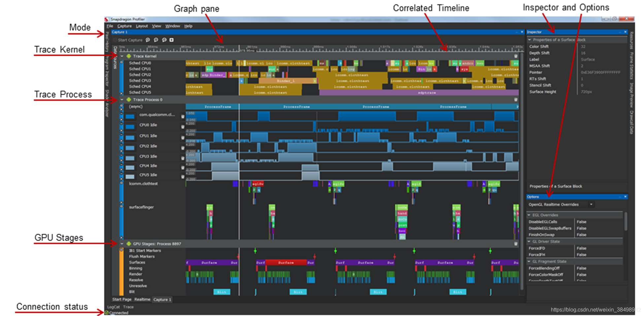Collapse the GL Fragment State section
The height and width of the screenshot is (316, 644).
(529, 261)
